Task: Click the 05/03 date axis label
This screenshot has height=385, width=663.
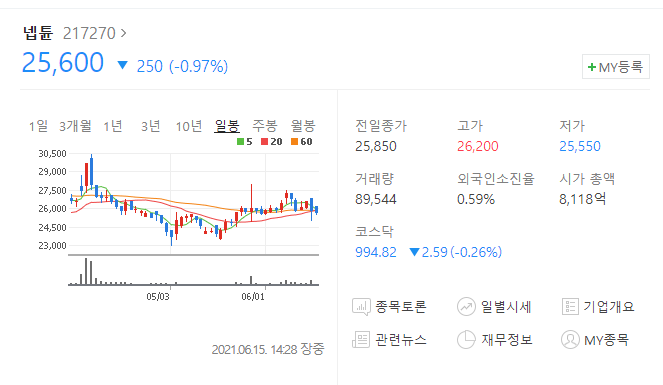Action: [x=158, y=297]
